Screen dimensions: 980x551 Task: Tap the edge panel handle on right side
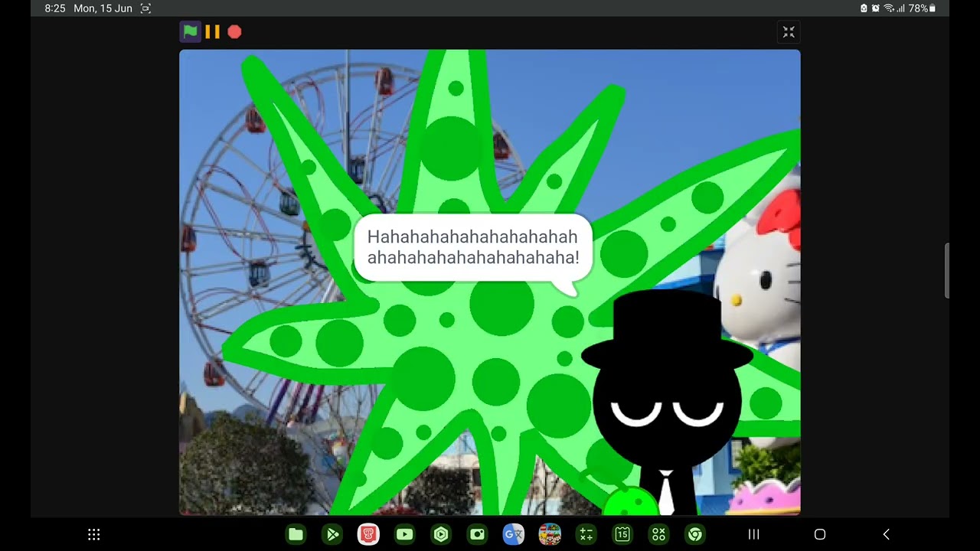click(947, 270)
